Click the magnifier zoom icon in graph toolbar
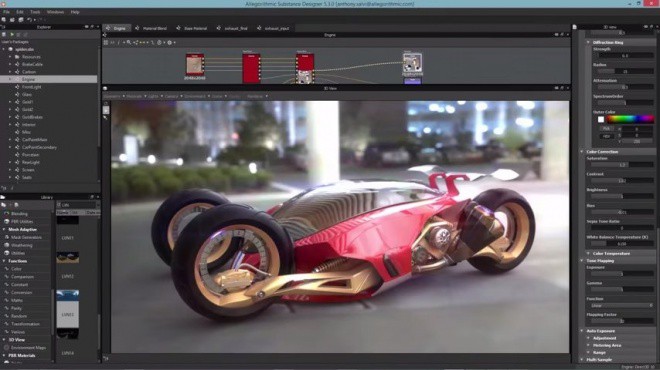This screenshot has height=370, width=660. [129, 43]
